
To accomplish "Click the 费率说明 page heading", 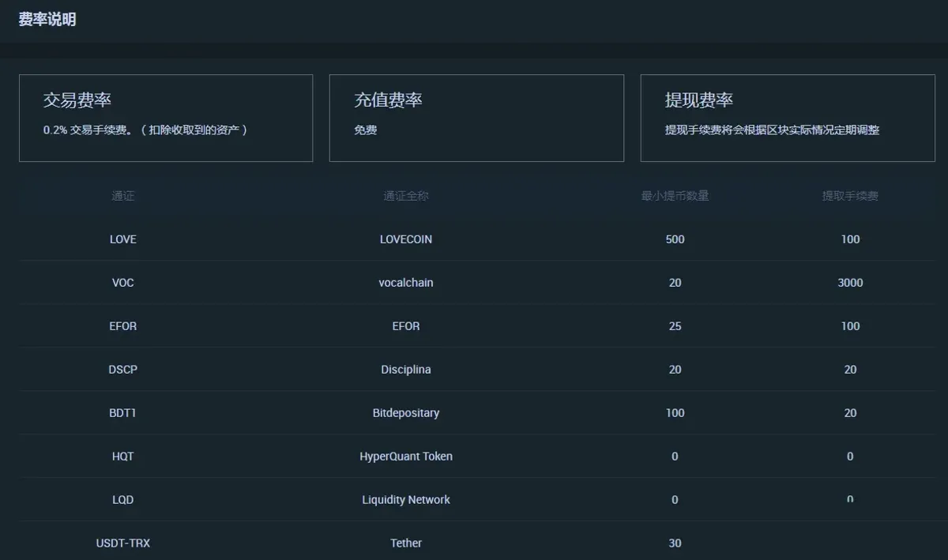I will 47,20.
